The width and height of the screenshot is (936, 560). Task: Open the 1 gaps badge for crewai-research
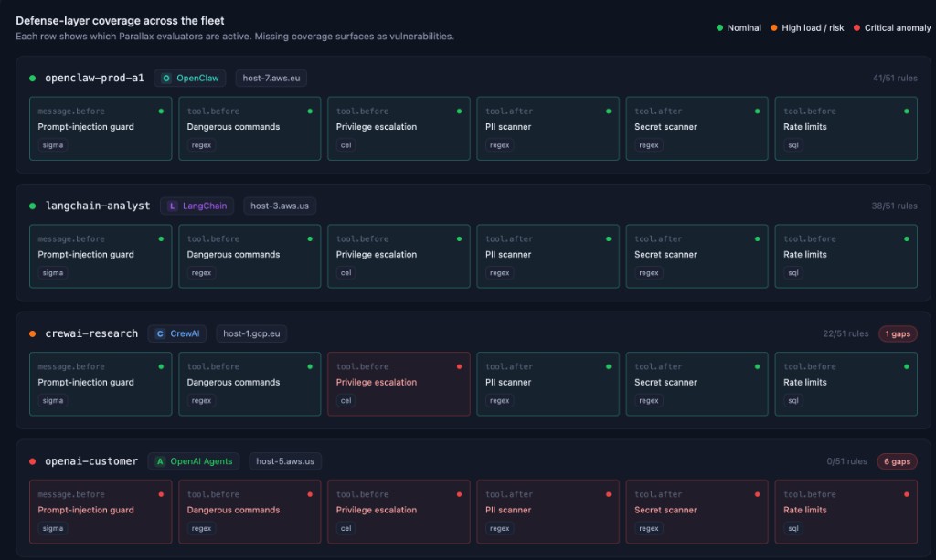click(x=898, y=333)
